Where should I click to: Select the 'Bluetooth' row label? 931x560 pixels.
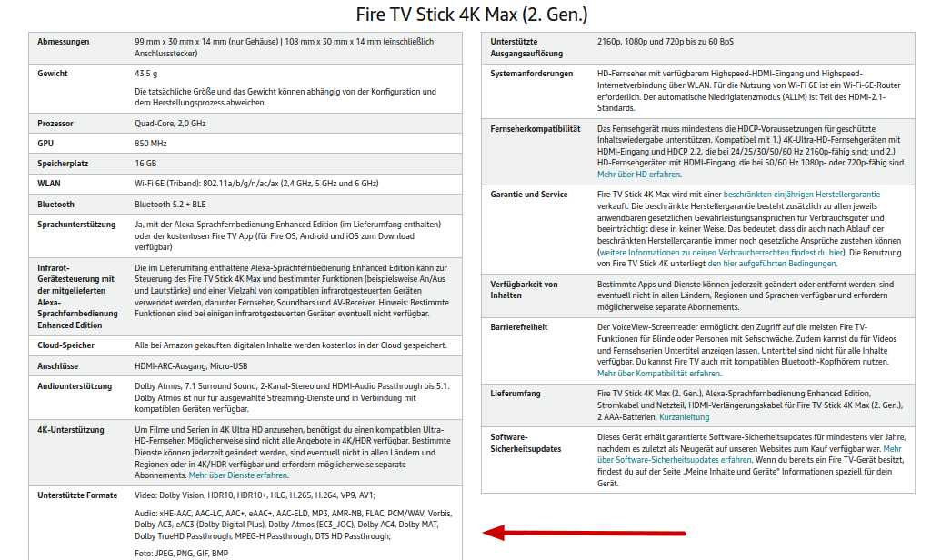55,205
